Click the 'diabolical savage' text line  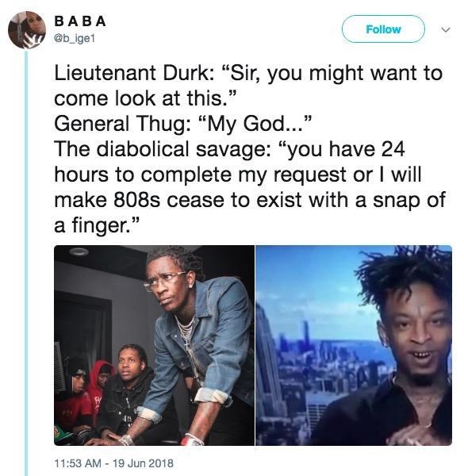229,149
